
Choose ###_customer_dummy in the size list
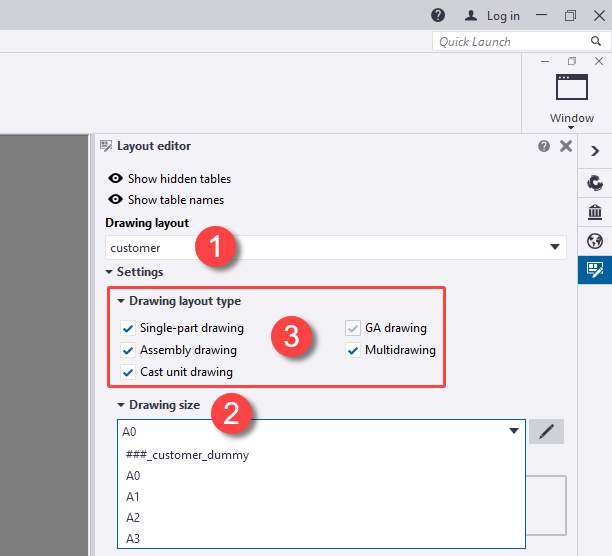(187, 455)
